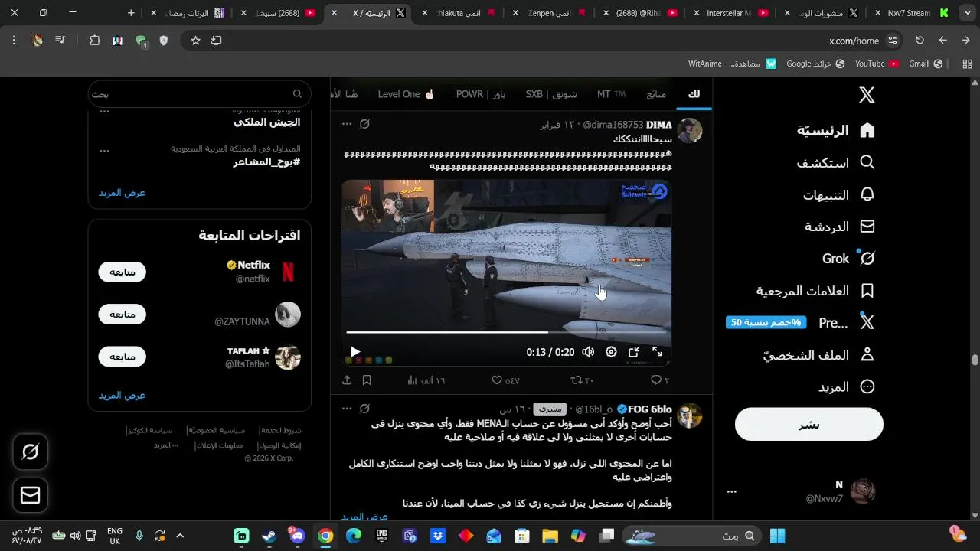Show hidden system tray icons
This screenshot has width=980, height=551.
(180, 536)
